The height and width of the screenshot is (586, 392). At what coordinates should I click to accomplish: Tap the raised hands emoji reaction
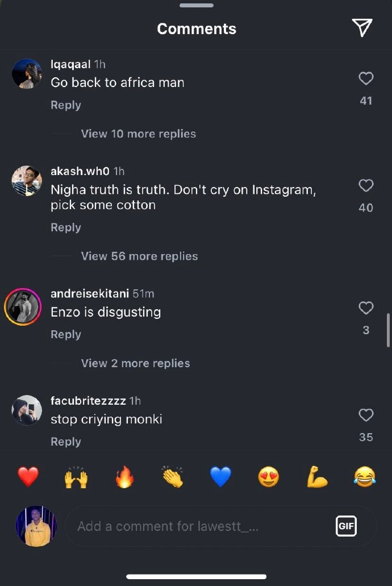click(x=76, y=477)
